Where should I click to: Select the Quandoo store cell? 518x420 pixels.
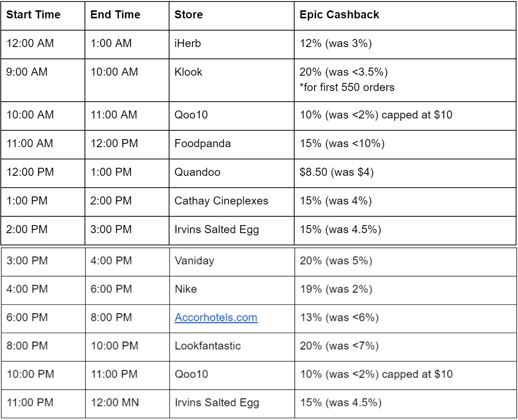[x=231, y=173]
